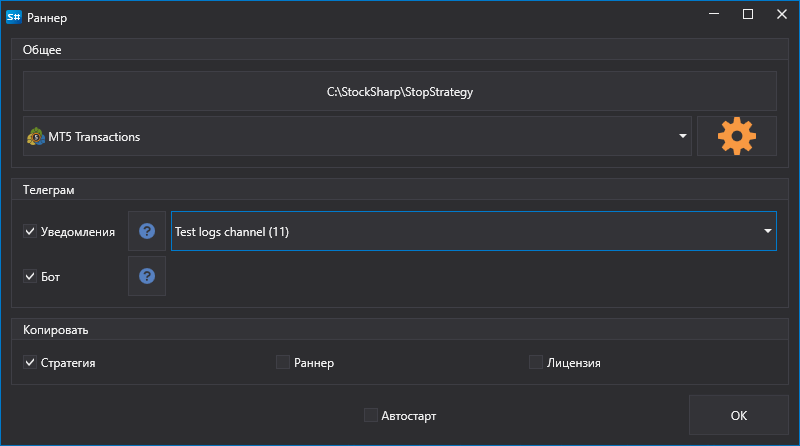800x446 pixels.
Task: Enable the Раннер copy checkbox
Action: tap(283, 362)
